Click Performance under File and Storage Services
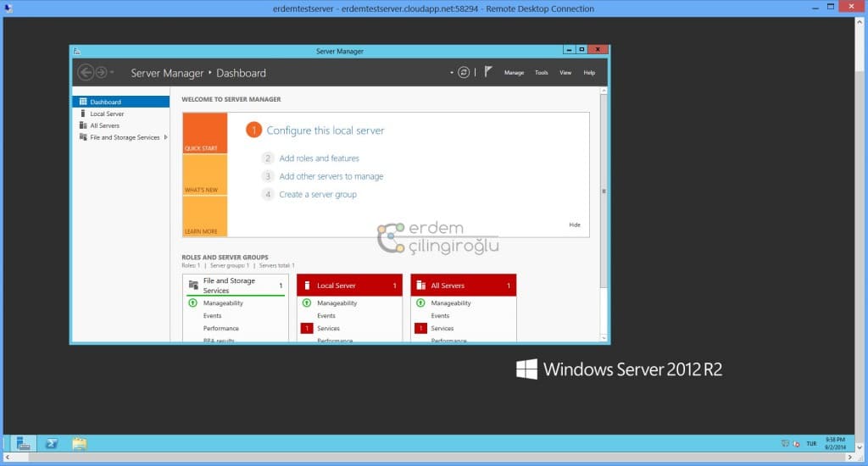The image size is (868, 466). (221, 328)
